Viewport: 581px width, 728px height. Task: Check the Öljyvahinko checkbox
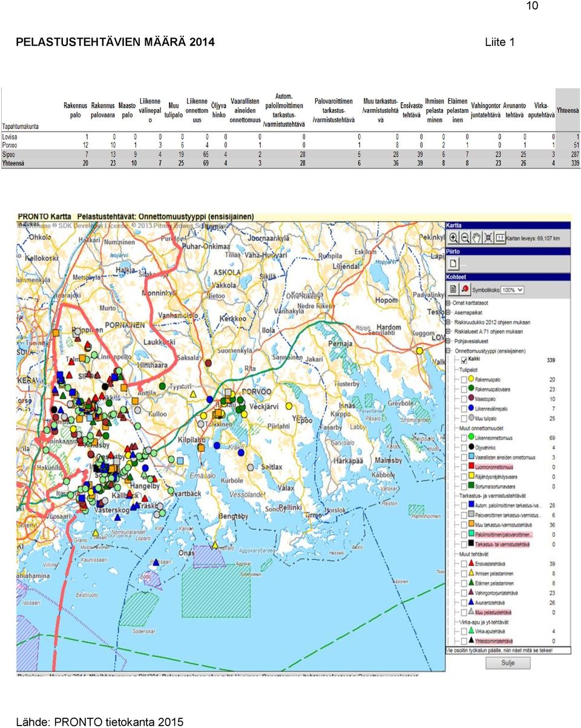click(464, 447)
